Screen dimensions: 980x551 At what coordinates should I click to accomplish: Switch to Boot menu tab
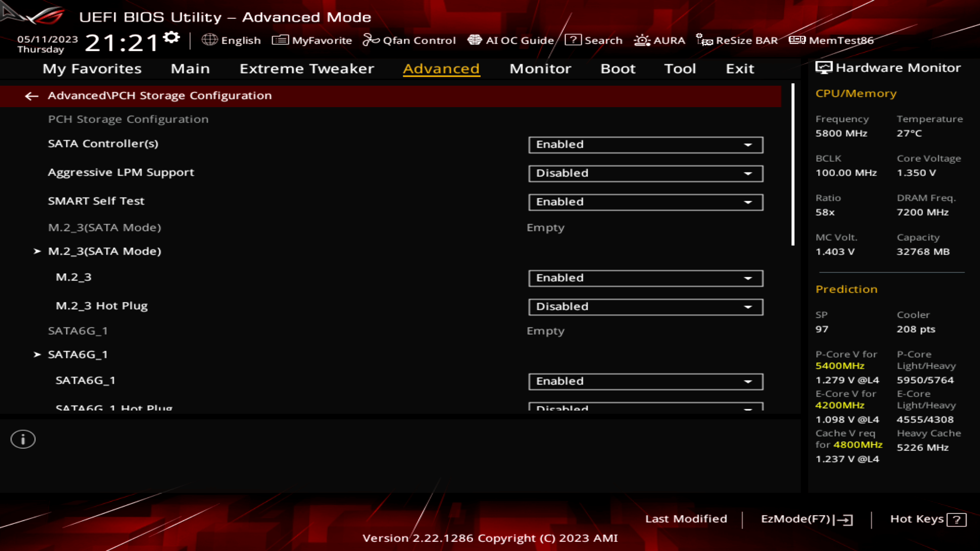tap(618, 68)
